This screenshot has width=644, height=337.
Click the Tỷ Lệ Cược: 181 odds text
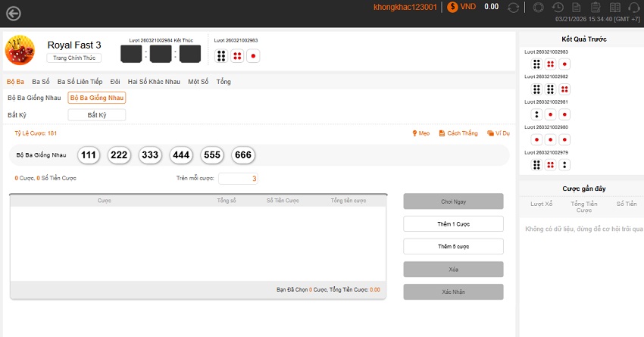tap(36, 133)
